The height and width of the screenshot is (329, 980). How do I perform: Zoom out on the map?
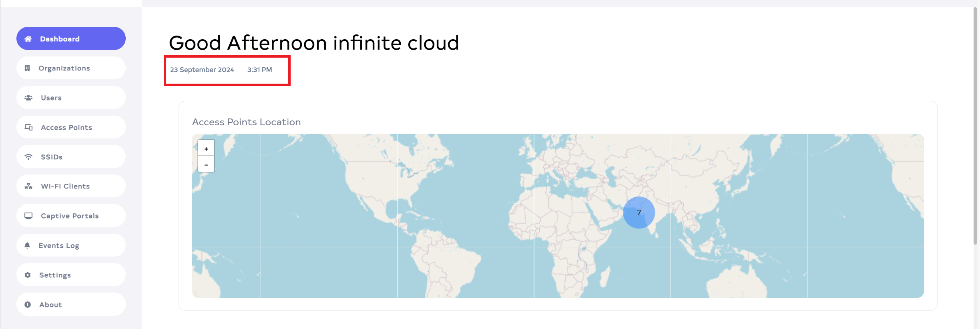[206, 164]
